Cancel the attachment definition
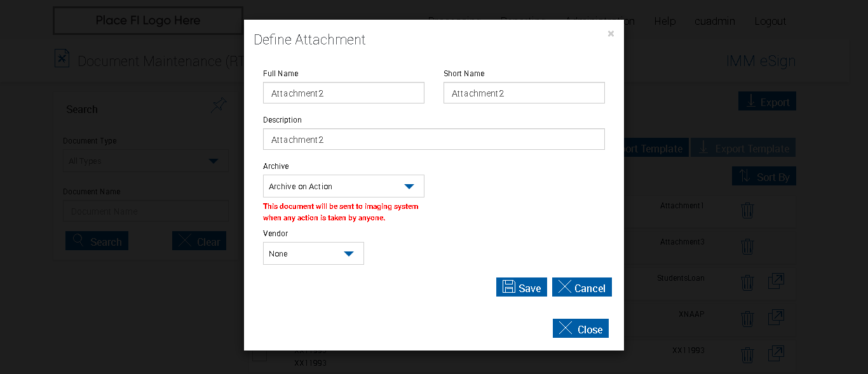 tap(581, 287)
